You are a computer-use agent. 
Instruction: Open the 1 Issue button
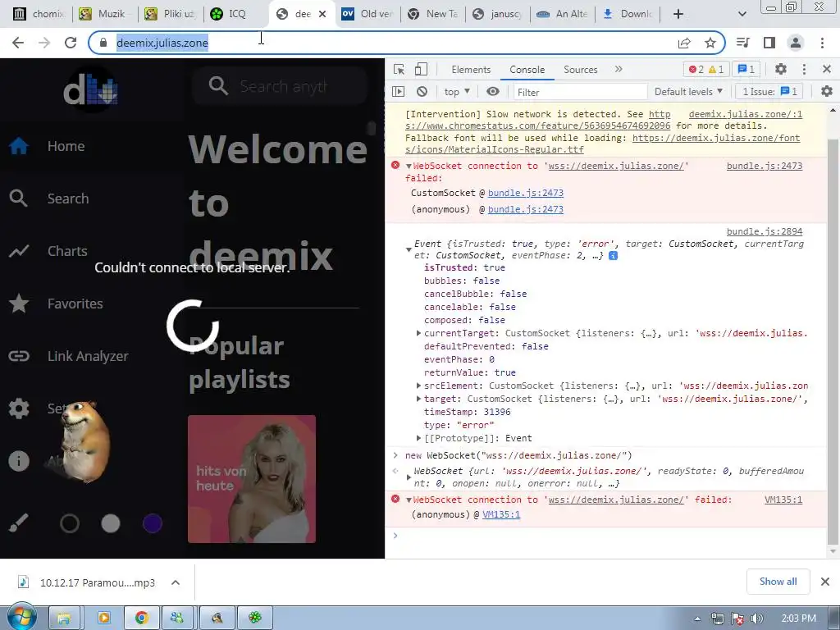pyautogui.click(x=769, y=92)
